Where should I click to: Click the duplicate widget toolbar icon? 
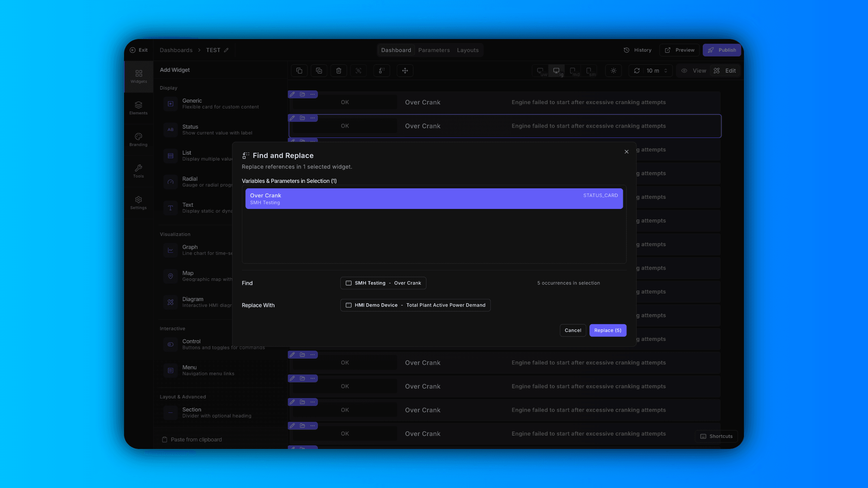319,70
